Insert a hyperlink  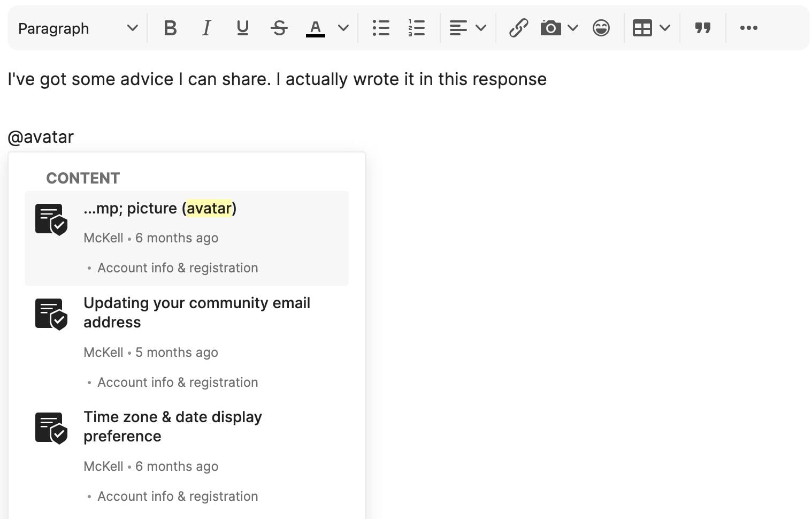[x=518, y=28]
